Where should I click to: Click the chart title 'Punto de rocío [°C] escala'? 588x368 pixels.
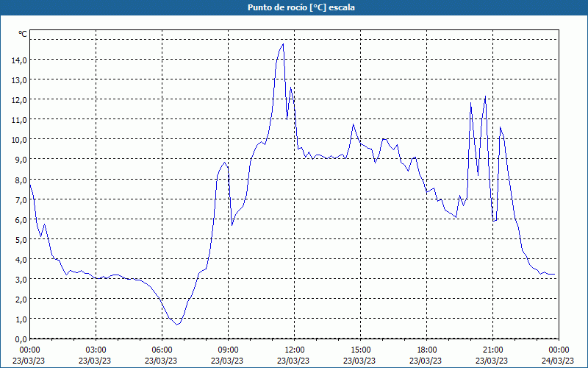[x=301, y=7]
